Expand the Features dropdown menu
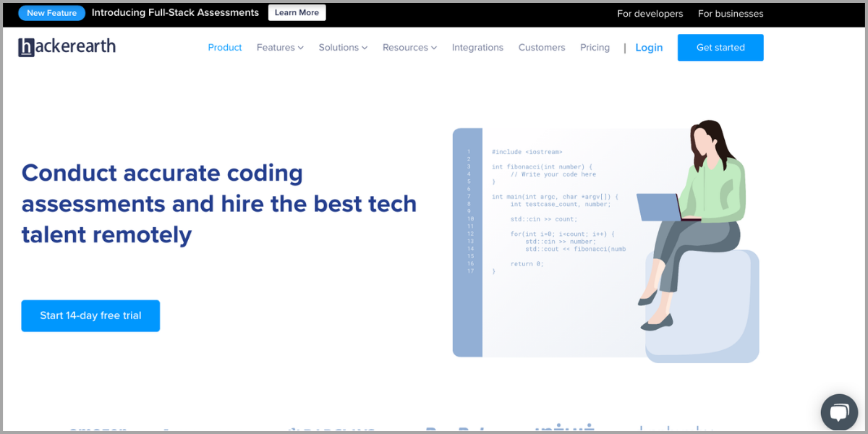The width and height of the screenshot is (868, 434). coord(280,48)
